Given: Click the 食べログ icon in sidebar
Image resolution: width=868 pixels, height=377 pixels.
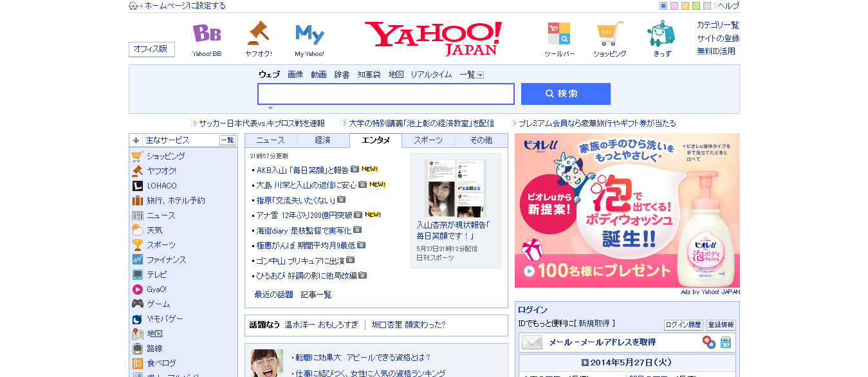Looking at the screenshot, I should click(137, 363).
